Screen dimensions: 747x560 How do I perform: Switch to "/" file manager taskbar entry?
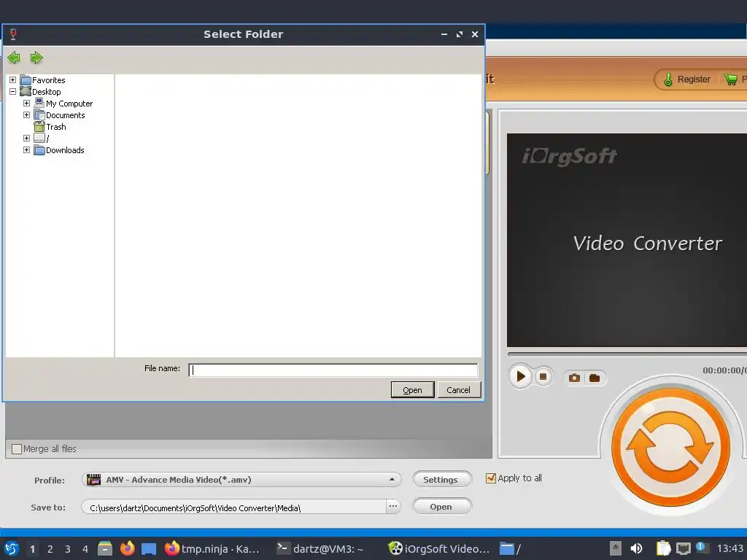510,548
